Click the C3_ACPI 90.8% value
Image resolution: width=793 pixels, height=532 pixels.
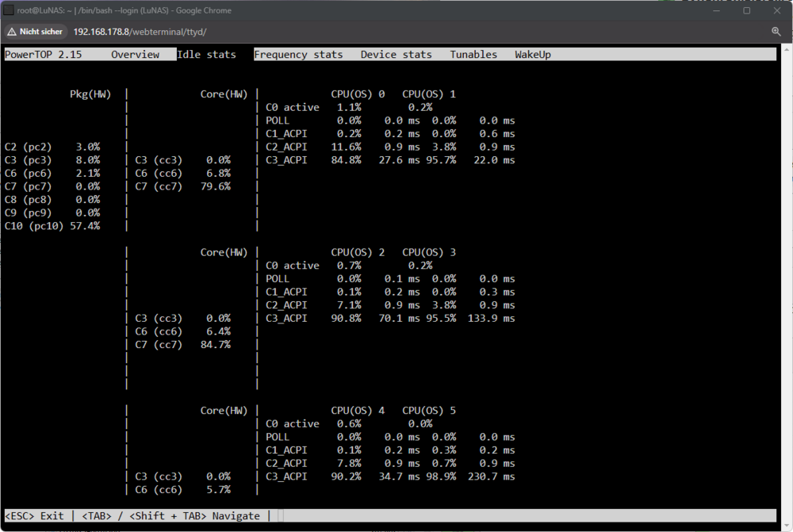click(x=346, y=318)
